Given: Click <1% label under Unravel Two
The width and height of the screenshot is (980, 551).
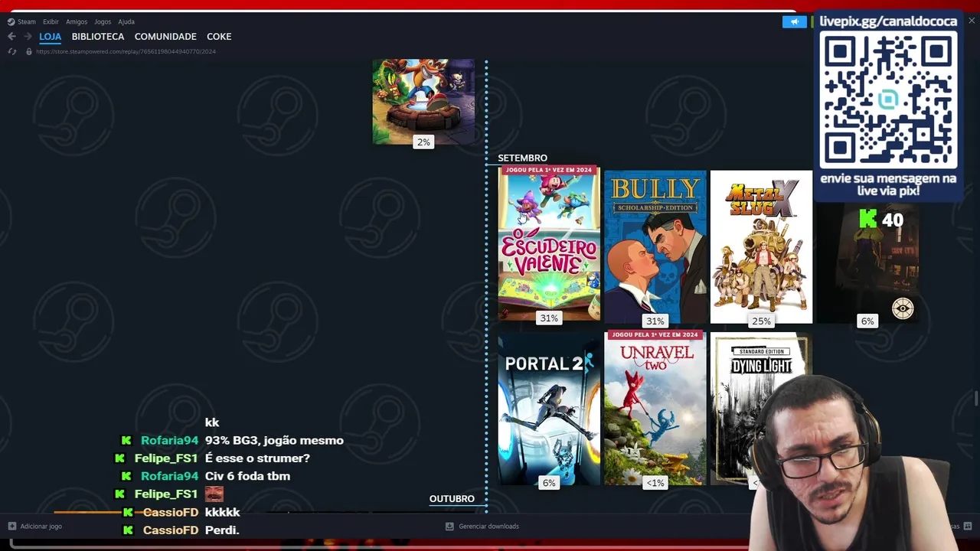Looking at the screenshot, I should pyautogui.click(x=655, y=483).
